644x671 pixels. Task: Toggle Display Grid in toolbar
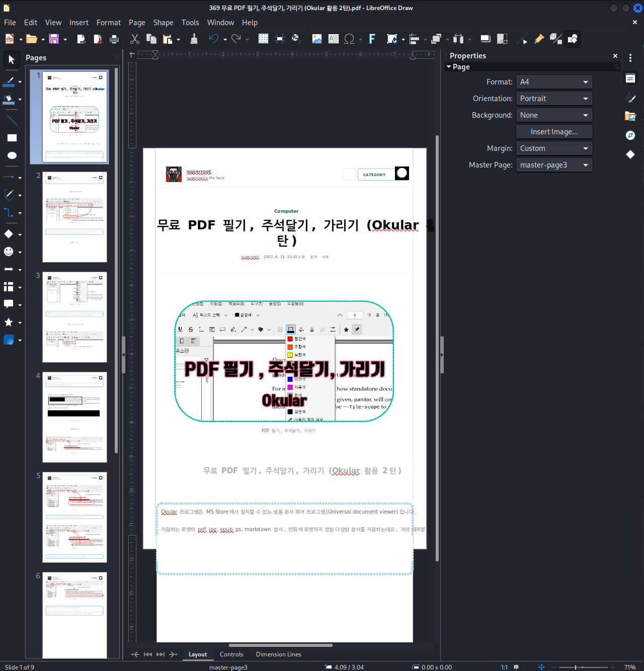[x=263, y=39]
